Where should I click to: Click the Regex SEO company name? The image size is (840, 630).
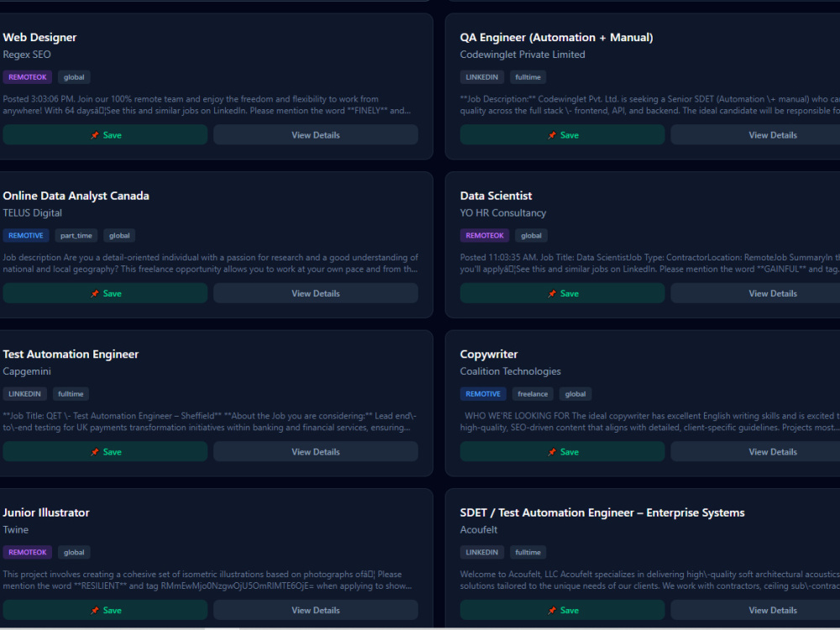(x=27, y=55)
